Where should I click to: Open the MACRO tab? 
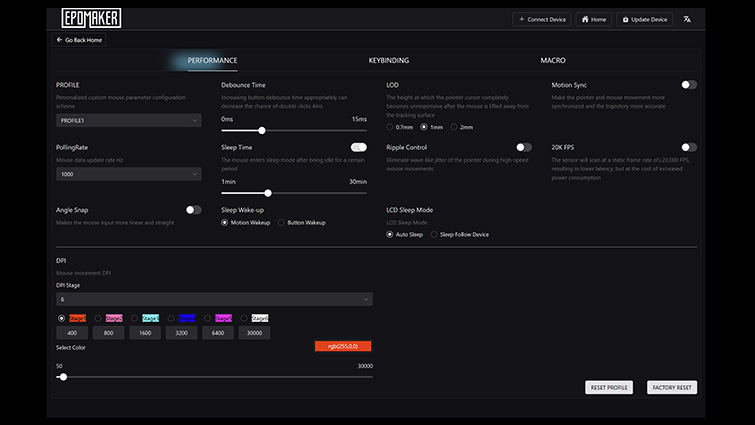pos(553,61)
